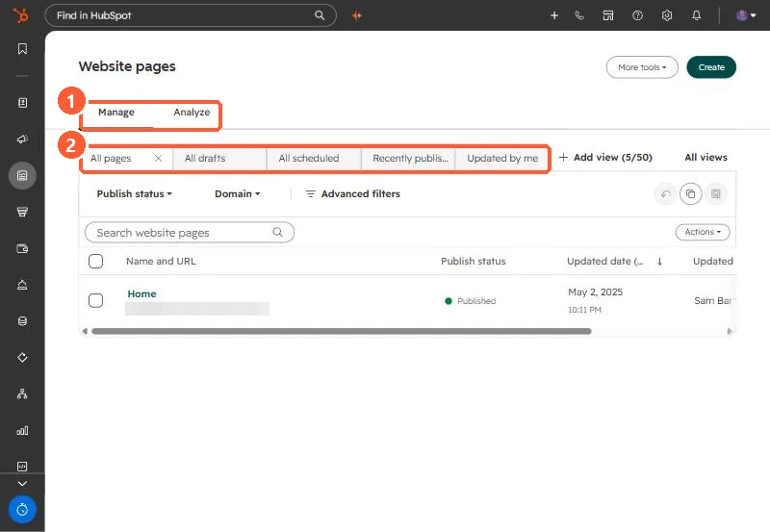
Task: Click the May 2, 2025 date cell
Action: 595,292
